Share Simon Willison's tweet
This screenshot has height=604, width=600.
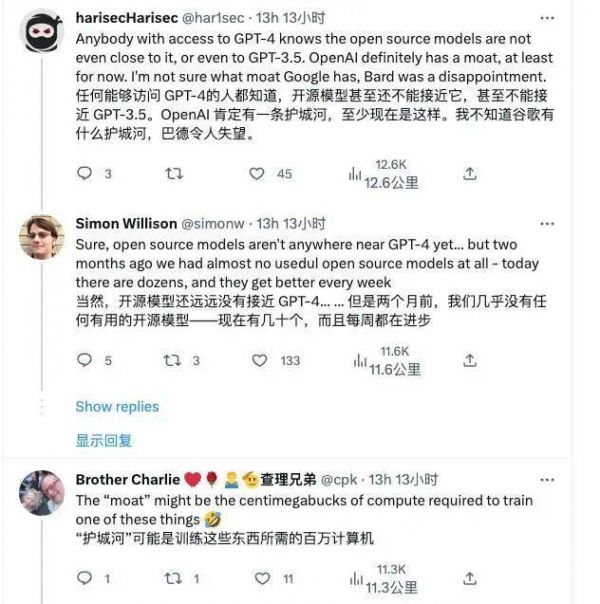470,361
